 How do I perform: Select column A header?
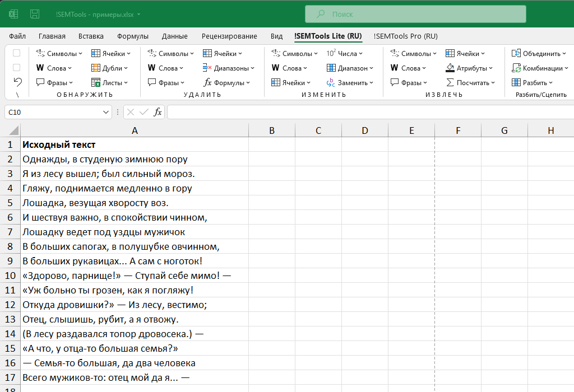coord(135,130)
